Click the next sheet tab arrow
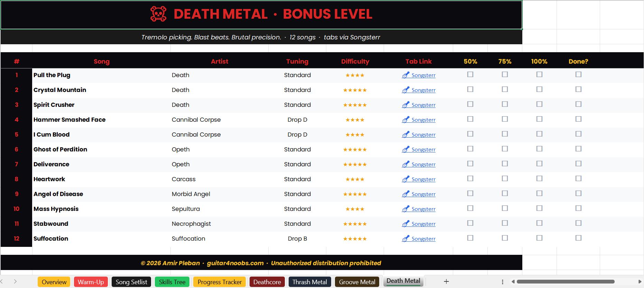The image size is (644, 288). coord(15,282)
